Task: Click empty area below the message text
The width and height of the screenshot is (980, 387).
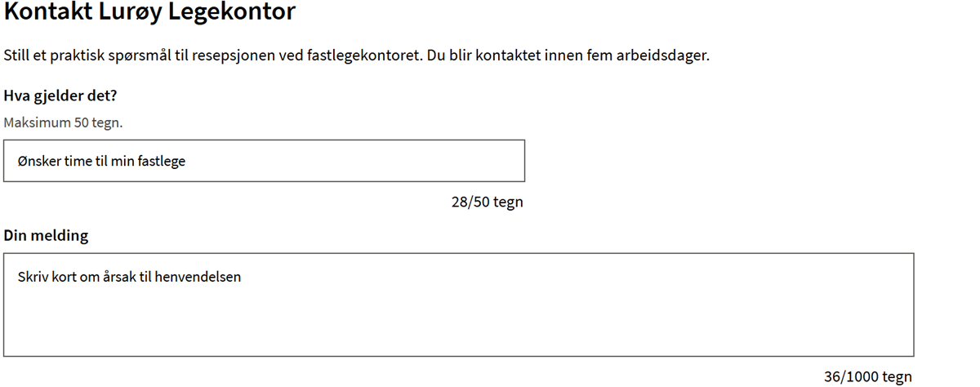Action: click(458, 327)
